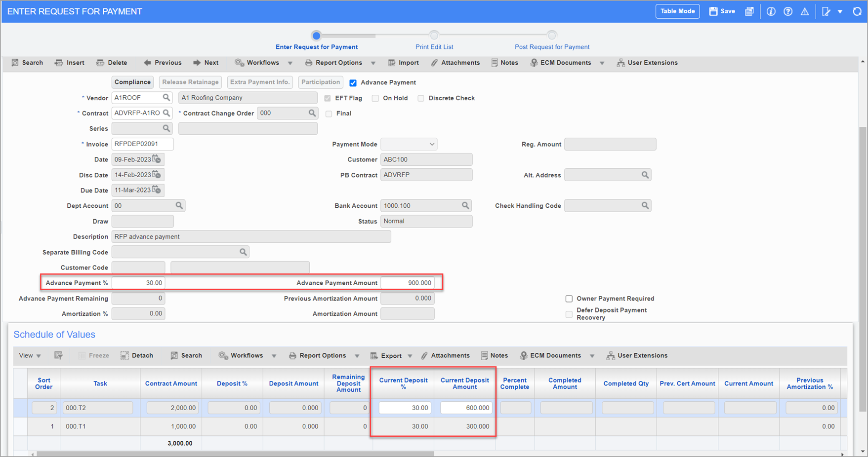Open the Series lookup magnifier

click(x=166, y=128)
